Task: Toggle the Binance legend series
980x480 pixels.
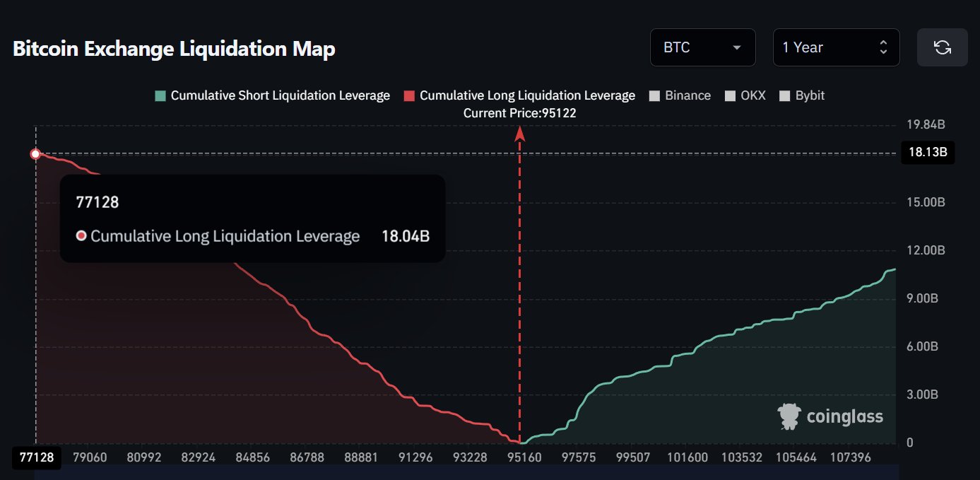Action: 687,95
